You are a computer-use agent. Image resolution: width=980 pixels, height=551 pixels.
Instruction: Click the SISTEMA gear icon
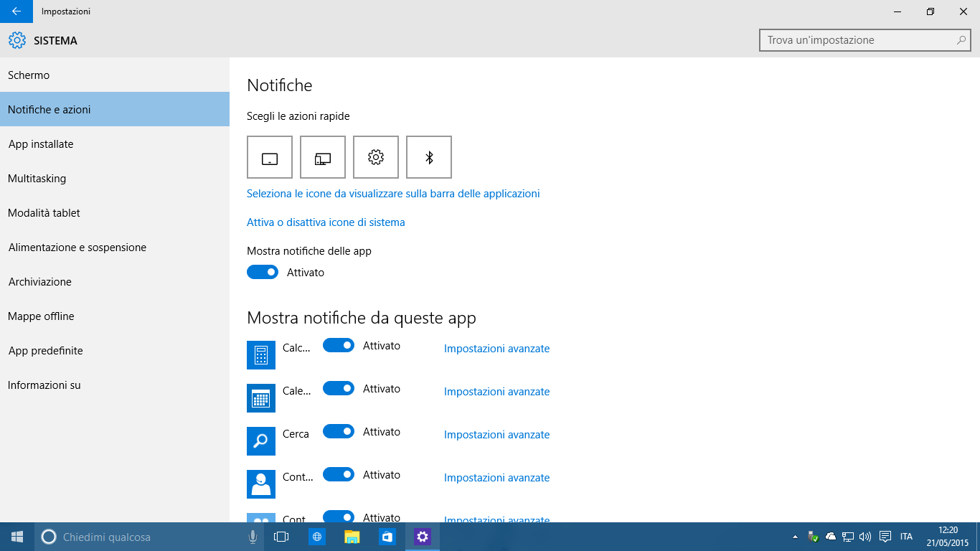coord(17,40)
